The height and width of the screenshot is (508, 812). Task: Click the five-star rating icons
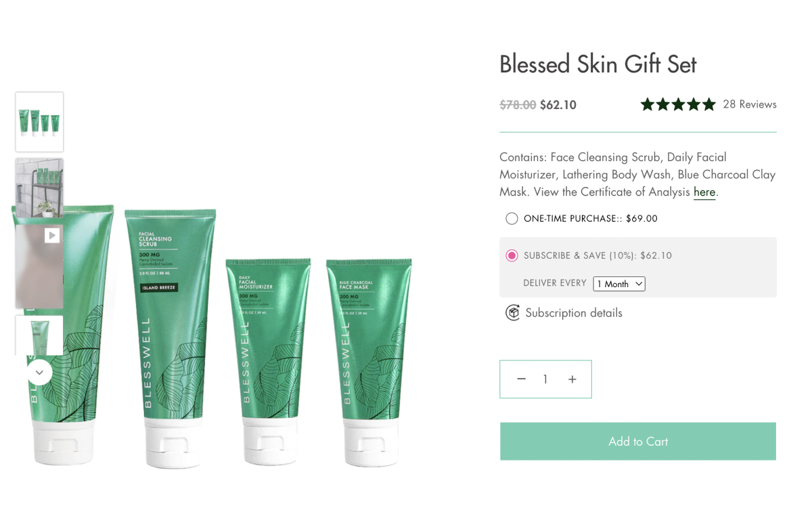[677, 104]
